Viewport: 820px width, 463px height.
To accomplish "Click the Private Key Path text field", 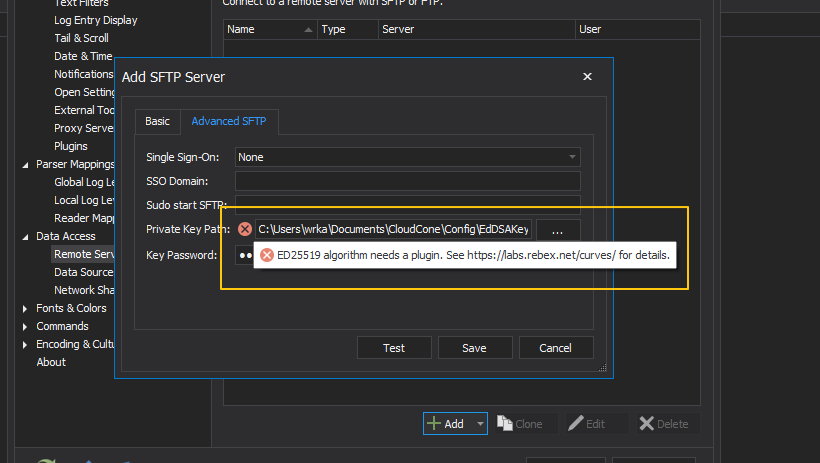I will pos(393,229).
